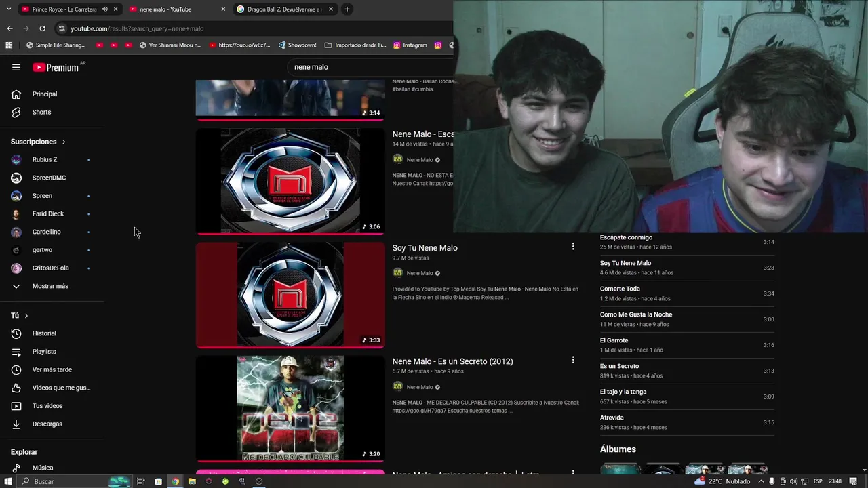Image resolution: width=868 pixels, height=488 pixels.
Task: Open the Instagram bookmark
Action: [x=410, y=45]
